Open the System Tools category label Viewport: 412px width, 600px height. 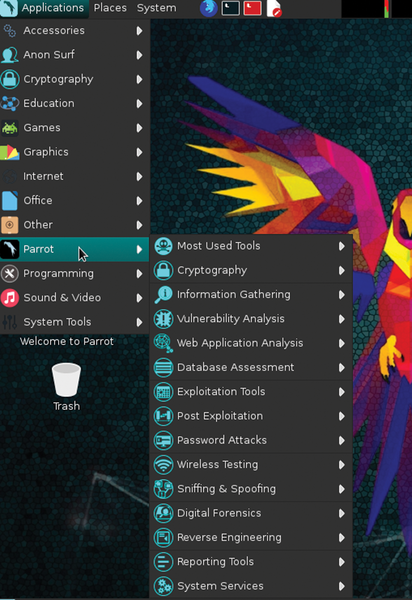(x=57, y=322)
